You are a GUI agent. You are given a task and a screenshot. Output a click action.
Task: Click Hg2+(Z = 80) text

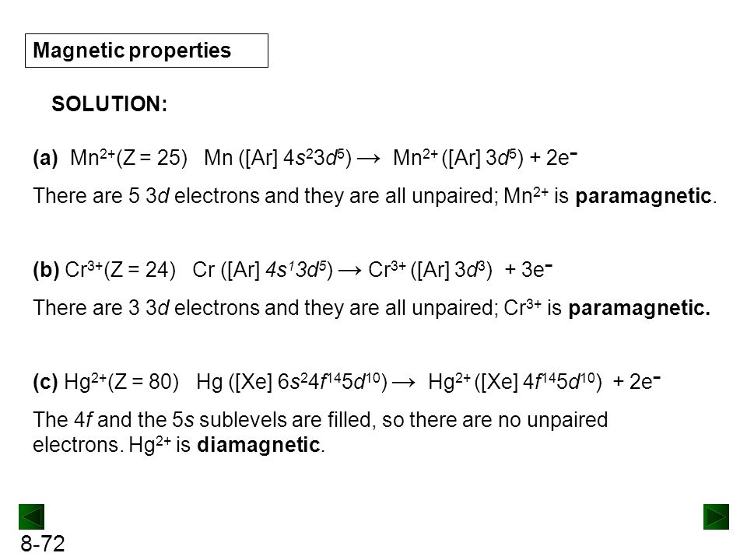click(121, 381)
